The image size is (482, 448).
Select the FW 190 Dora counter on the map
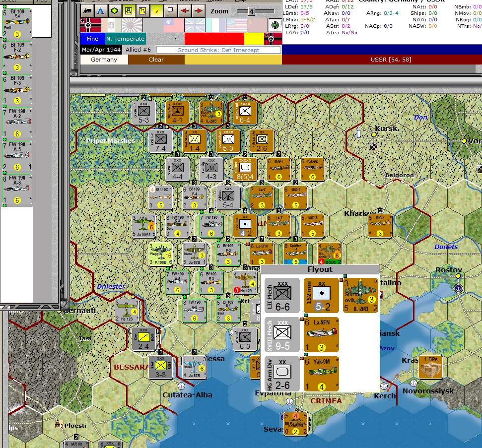coord(177,226)
